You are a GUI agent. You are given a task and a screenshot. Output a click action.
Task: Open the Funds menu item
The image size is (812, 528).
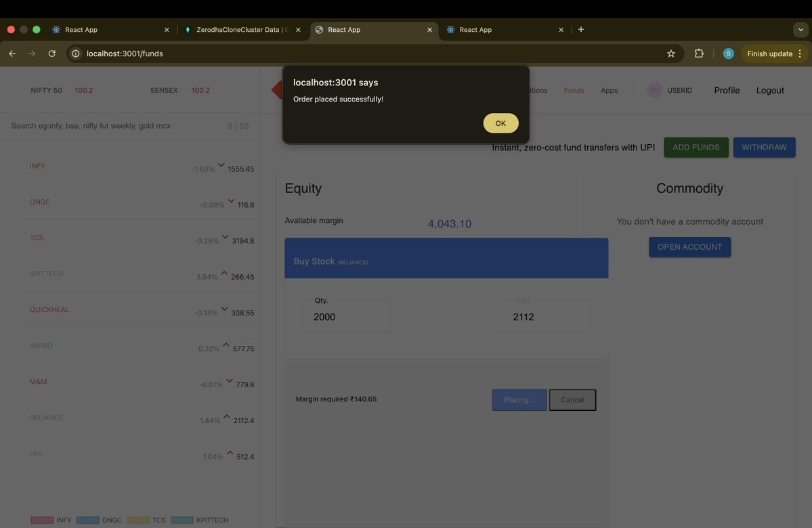[x=574, y=90]
